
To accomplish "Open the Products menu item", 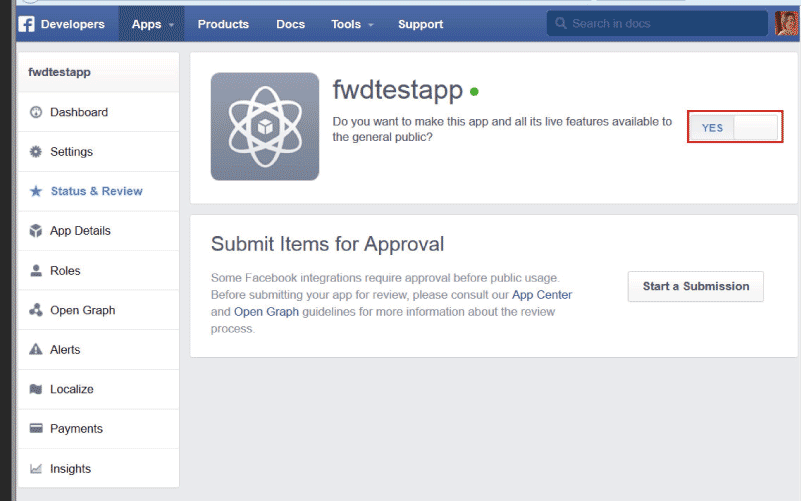I will click(224, 24).
